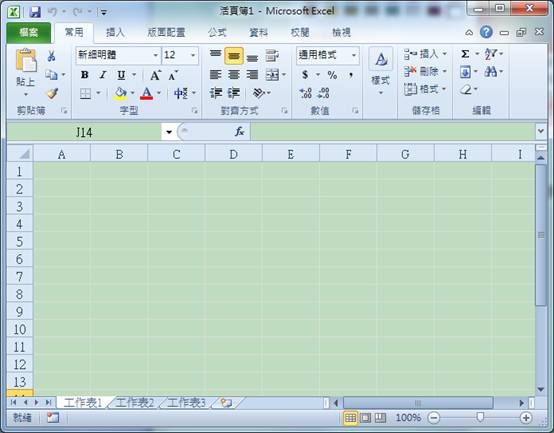Click the Save icon in quick access toolbar
This screenshot has width=554, height=433.
coord(35,12)
